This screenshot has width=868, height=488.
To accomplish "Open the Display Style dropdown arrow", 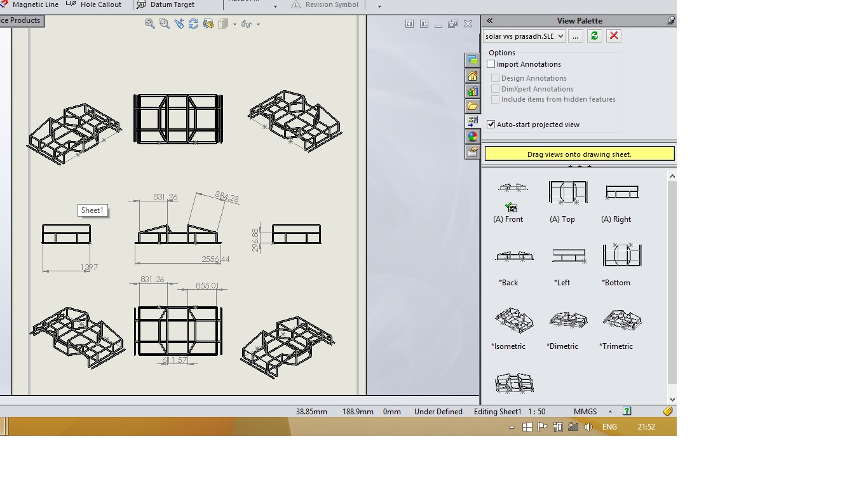I will click(234, 24).
